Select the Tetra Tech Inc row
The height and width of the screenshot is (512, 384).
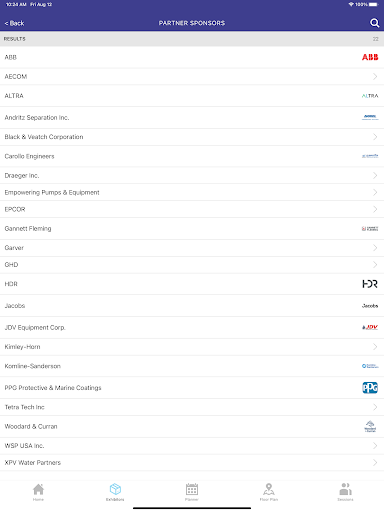coord(192,407)
